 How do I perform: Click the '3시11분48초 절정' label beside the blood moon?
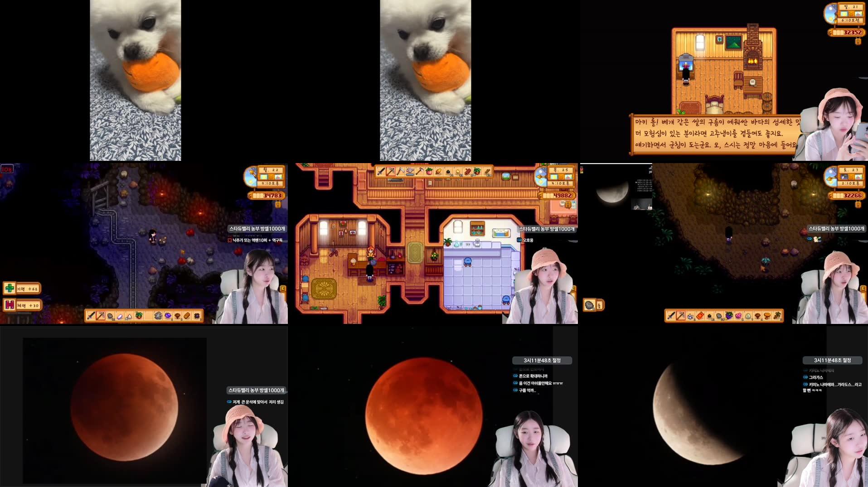click(542, 361)
